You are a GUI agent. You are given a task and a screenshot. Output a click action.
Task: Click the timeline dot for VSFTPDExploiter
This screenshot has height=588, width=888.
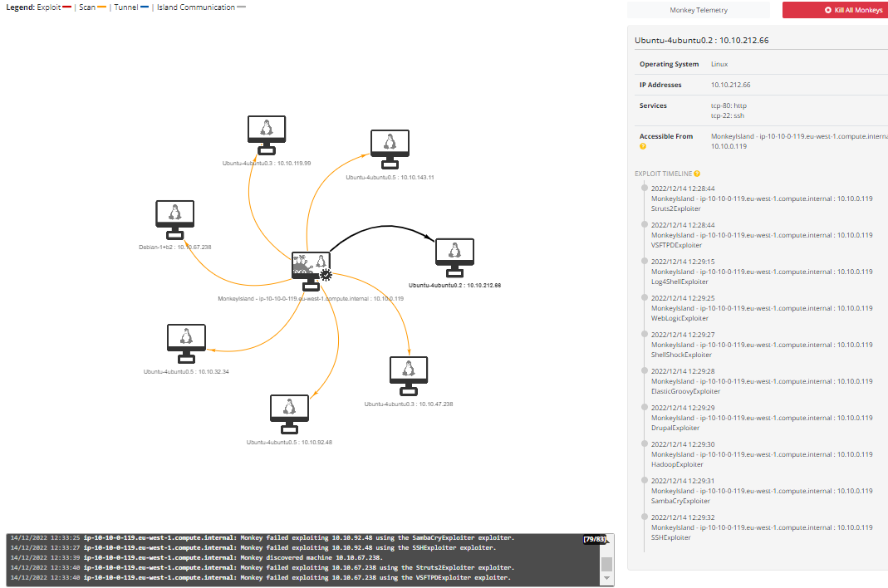click(645, 224)
